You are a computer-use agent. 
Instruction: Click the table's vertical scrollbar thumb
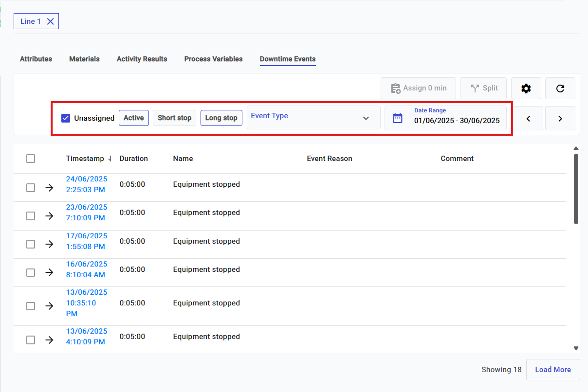tap(576, 189)
